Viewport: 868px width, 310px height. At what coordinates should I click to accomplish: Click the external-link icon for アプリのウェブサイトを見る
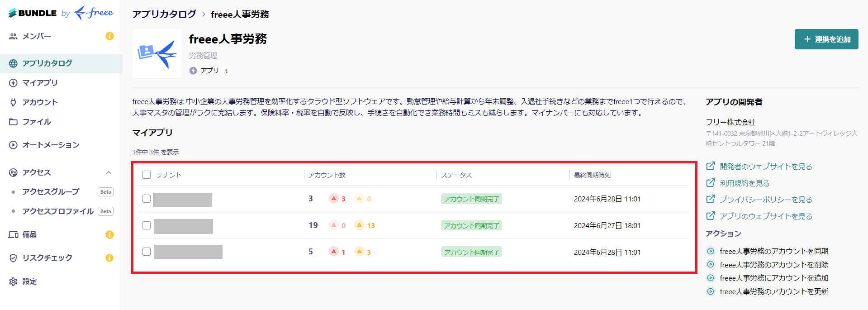click(711, 216)
